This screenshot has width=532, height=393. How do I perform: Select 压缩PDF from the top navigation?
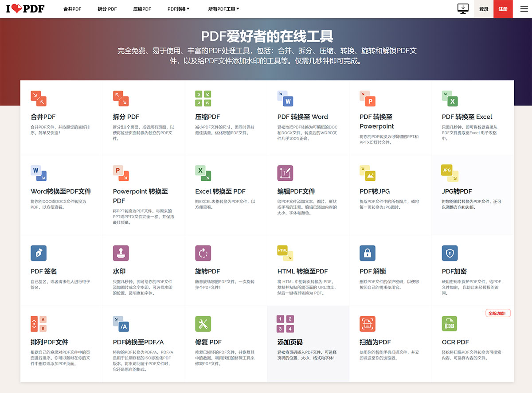142,8
